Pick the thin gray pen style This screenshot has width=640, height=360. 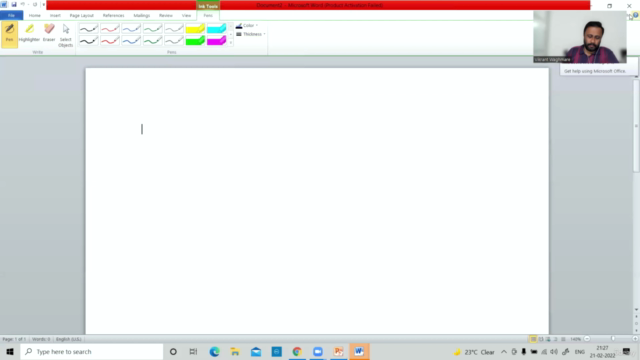(x=174, y=29)
